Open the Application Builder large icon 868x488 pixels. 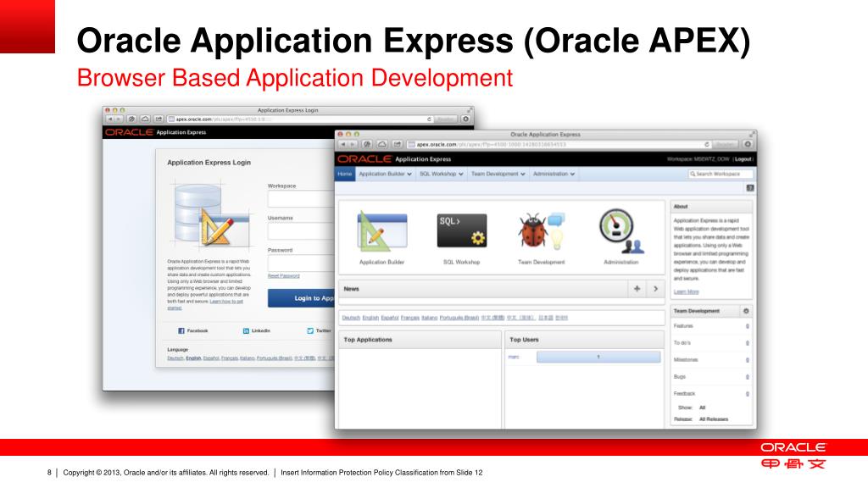(381, 231)
